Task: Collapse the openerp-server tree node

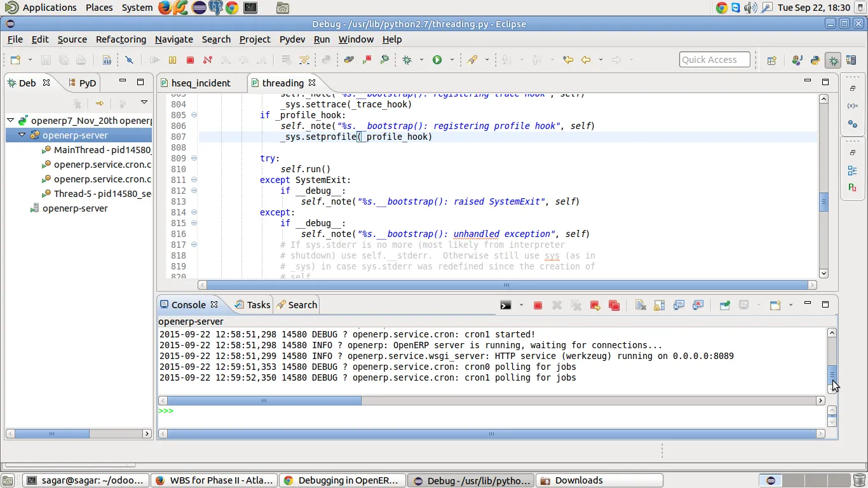Action: pos(22,135)
